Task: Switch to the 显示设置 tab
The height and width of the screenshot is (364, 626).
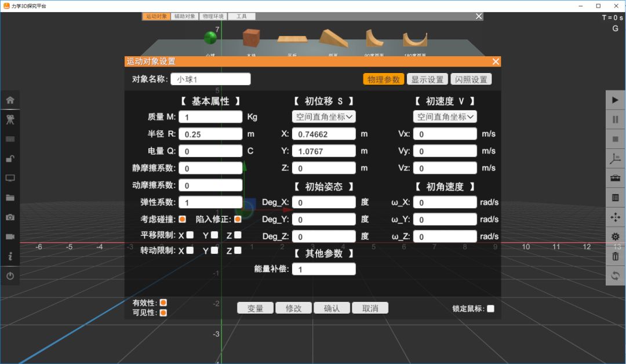Action: 427,79
